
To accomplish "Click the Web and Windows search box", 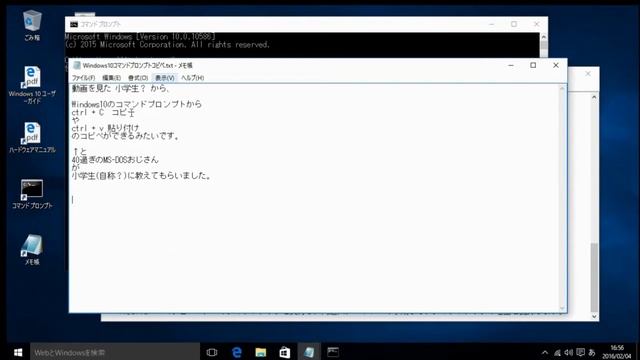I will coord(115,352).
